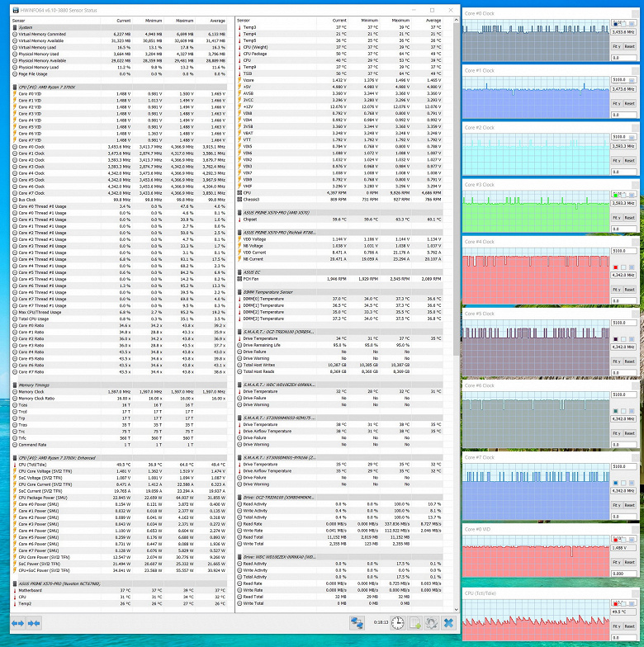Click Reset in the Core #5 Clock graph

[629, 361]
